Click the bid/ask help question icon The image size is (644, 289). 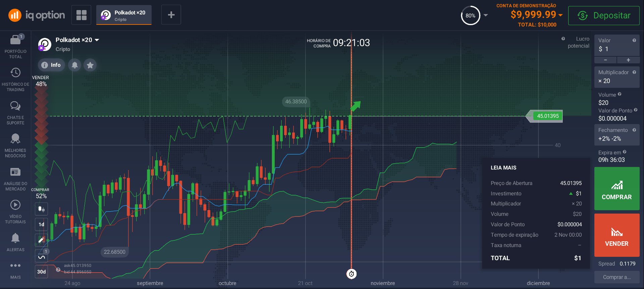tap(58, 270)
